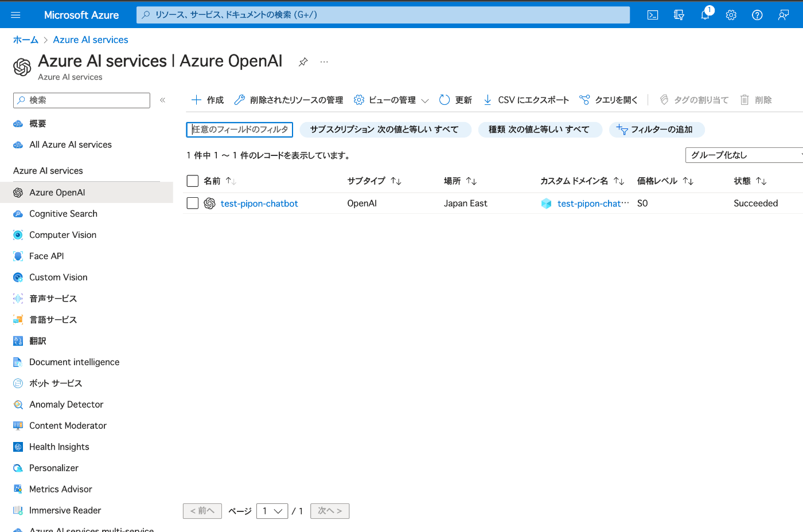Click the Face API sidebar icon
803x532 pixels.
[18, 256]
